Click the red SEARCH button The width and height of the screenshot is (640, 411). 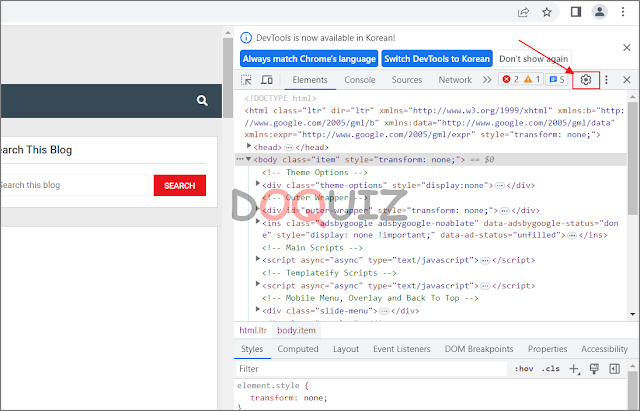[180, 186]
